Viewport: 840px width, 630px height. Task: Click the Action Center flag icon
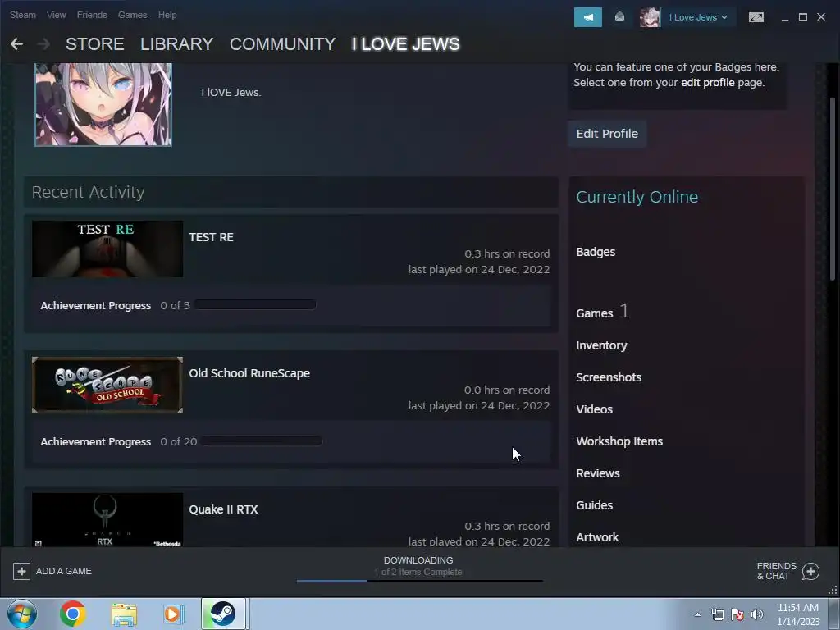coord(737,614)
